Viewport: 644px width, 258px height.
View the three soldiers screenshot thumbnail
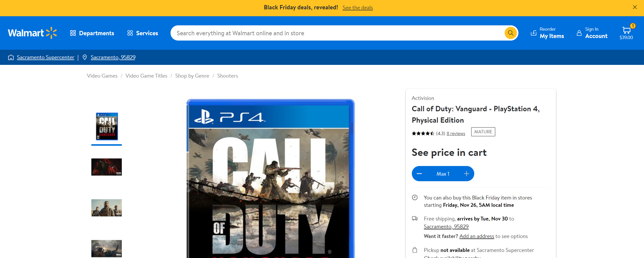[107, 208]
